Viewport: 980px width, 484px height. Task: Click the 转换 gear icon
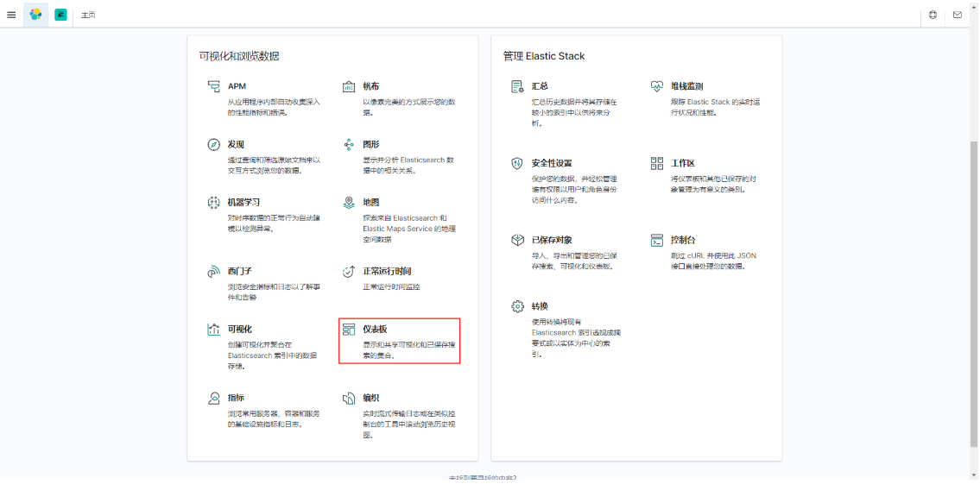point(517,306)
